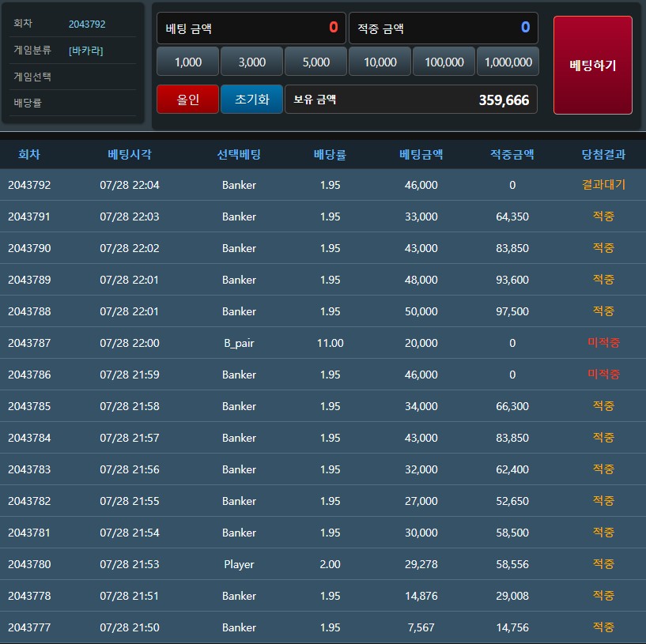Click the 적중 금액 display field

click(x=444, y=28)
